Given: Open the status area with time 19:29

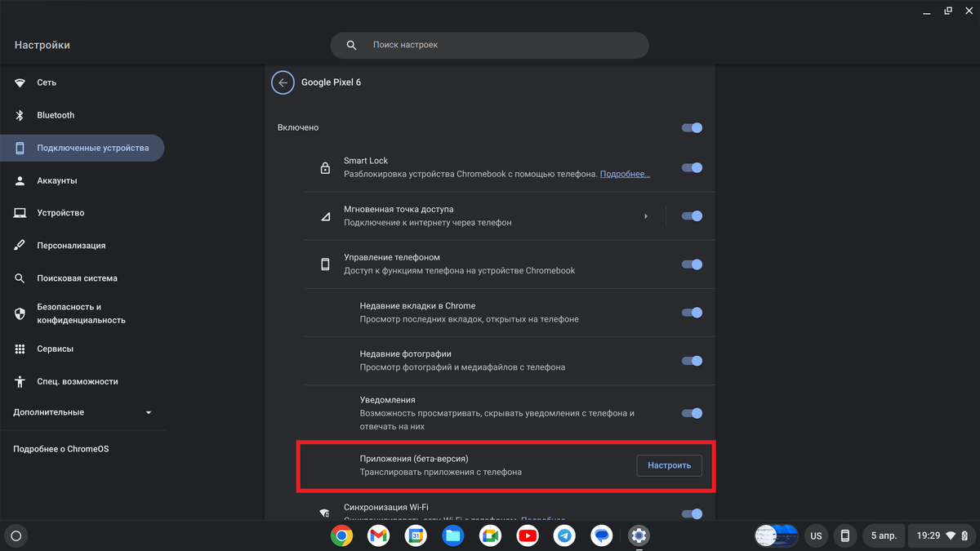Looking at the screenshot, I should tap(942, 535).
